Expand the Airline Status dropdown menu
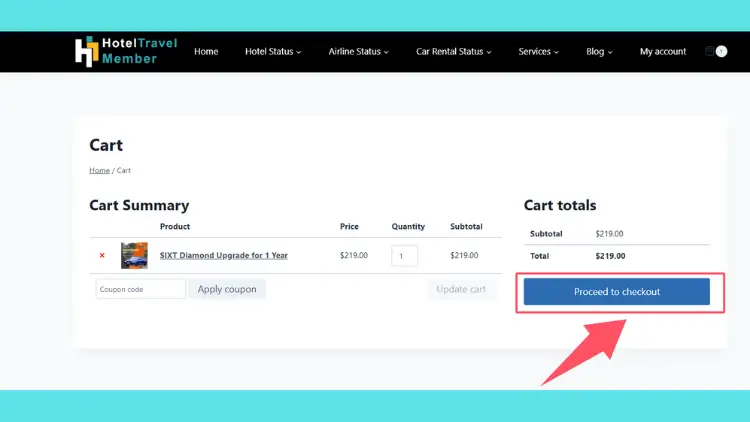This screenshot has width=750, height=422. pos(358,51)
